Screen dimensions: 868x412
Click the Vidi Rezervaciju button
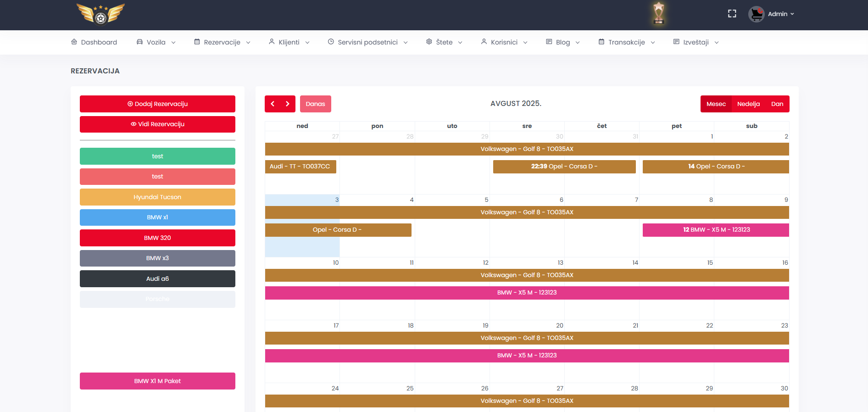[157, 124]
